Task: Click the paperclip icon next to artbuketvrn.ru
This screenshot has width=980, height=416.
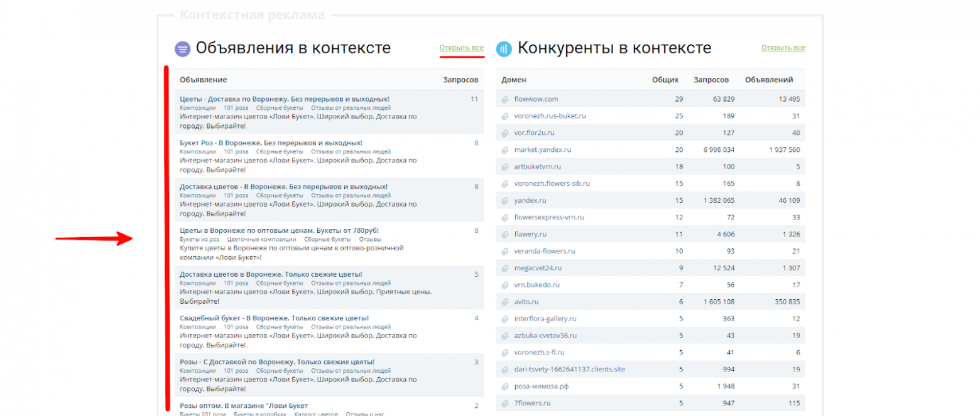Action: click(x=504, y=167)
